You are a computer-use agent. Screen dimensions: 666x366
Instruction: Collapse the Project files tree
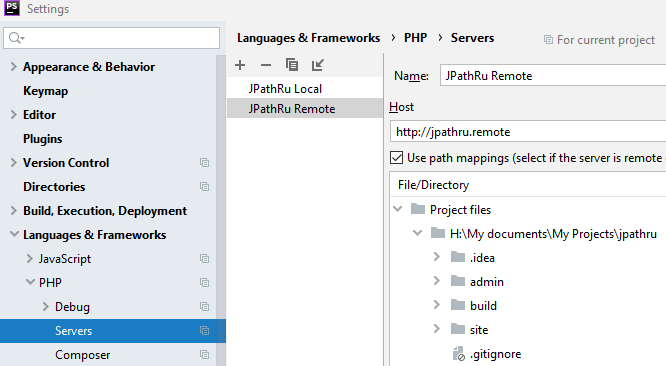click(x=398, y=209)
